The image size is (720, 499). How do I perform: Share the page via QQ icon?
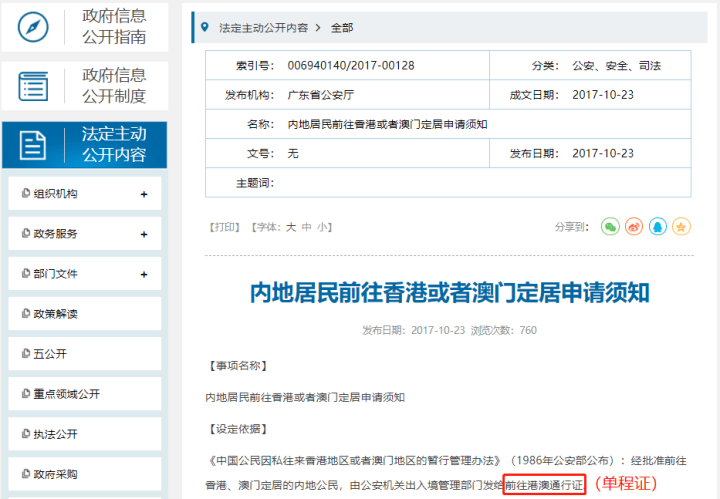tap(658, 227)
